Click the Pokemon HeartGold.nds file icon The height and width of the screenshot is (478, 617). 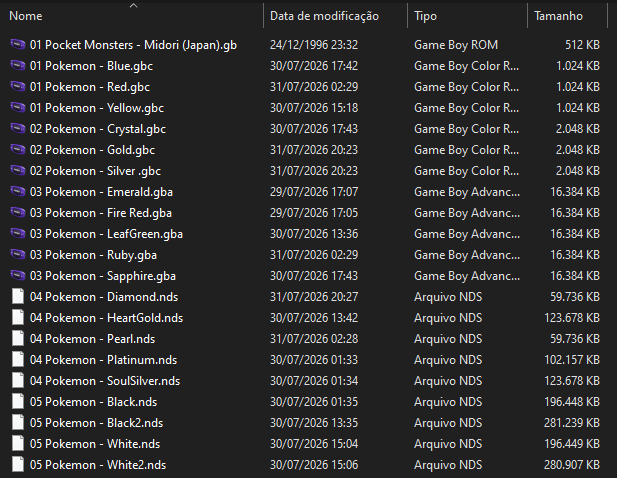pyautogui.click(x=18, y=317)
